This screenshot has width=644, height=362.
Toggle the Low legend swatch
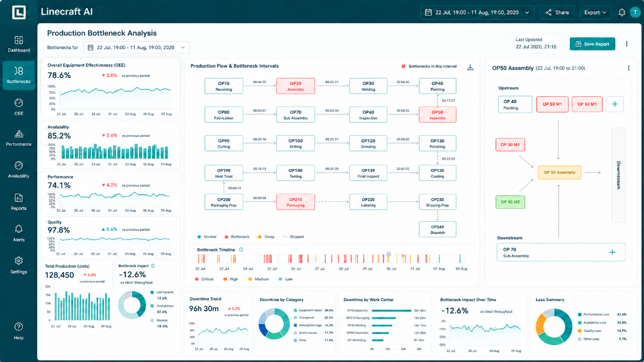pos(280,279)
